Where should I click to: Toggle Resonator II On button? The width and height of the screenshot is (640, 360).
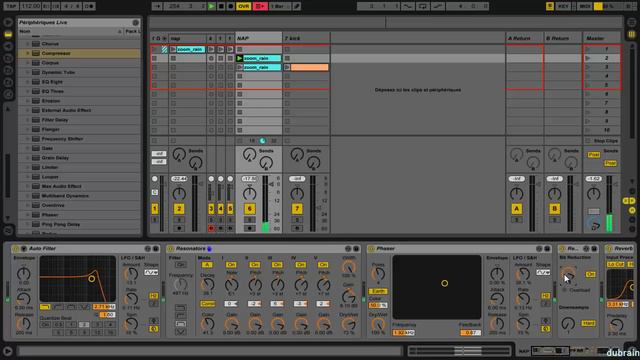(255, 265)
